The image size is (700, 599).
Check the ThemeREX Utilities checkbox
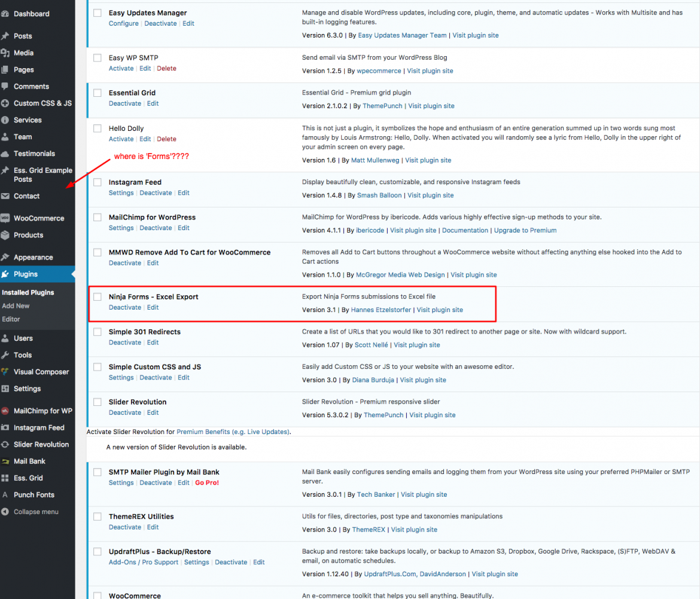98,517
